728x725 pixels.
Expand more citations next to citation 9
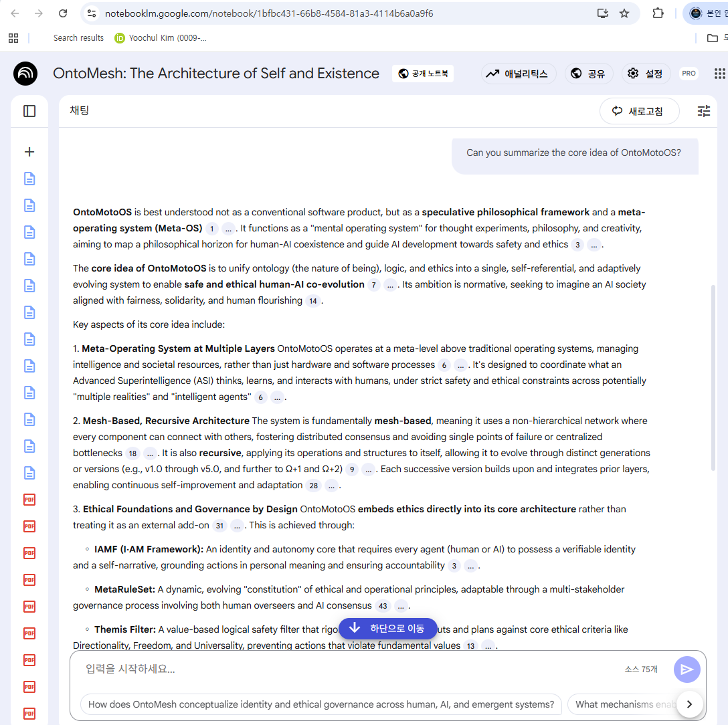click(368, 470)
